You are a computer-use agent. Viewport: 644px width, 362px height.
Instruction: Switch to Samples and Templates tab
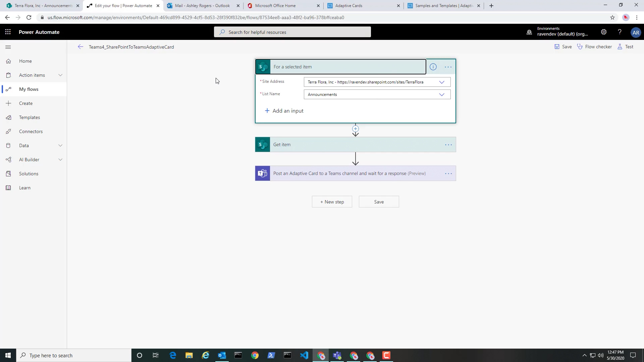click(444, 6)
